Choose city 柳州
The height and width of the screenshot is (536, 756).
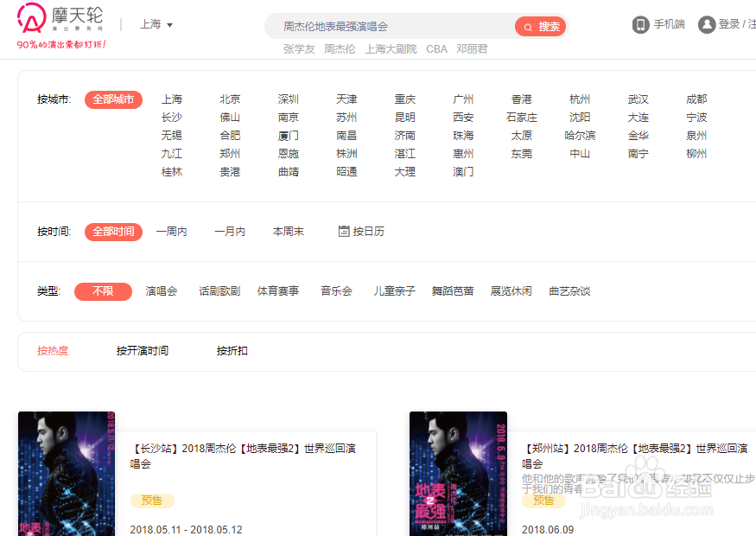click(x=696, y=153)
